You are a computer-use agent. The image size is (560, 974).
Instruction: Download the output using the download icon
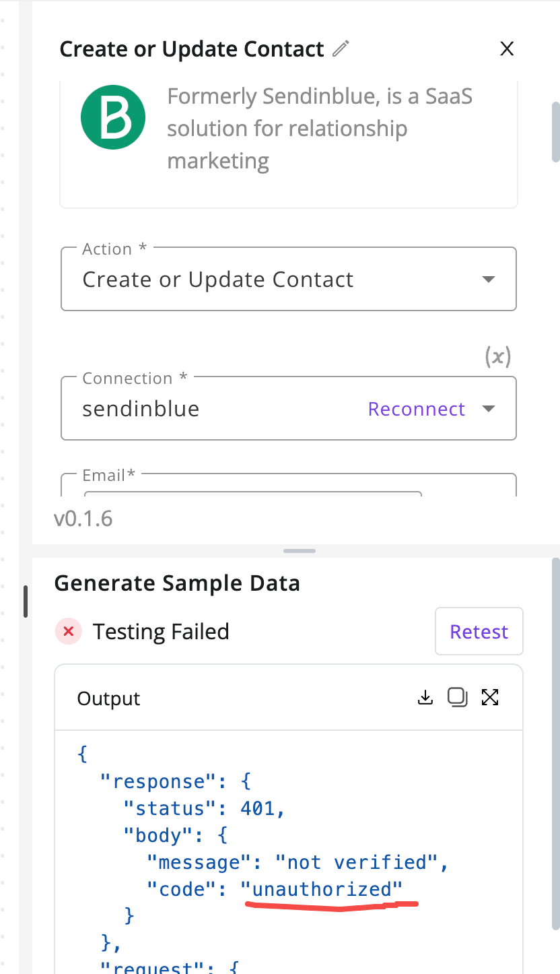(x=425, y=697)
